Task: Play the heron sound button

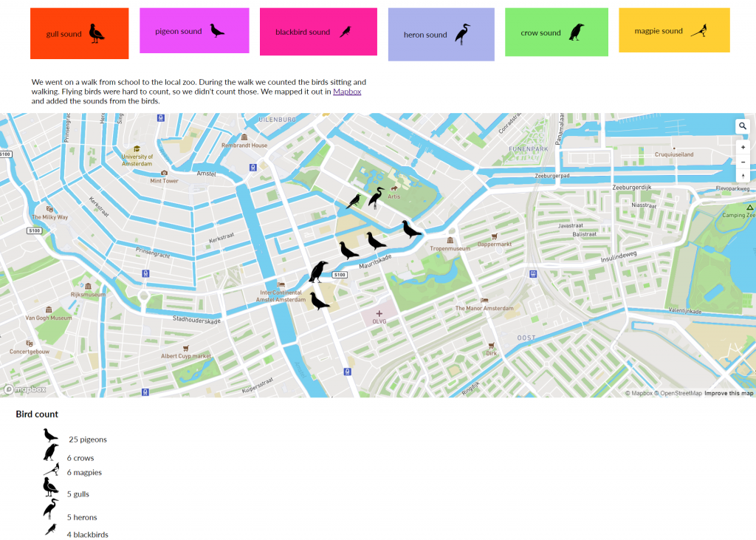Action: pos(441,34)
